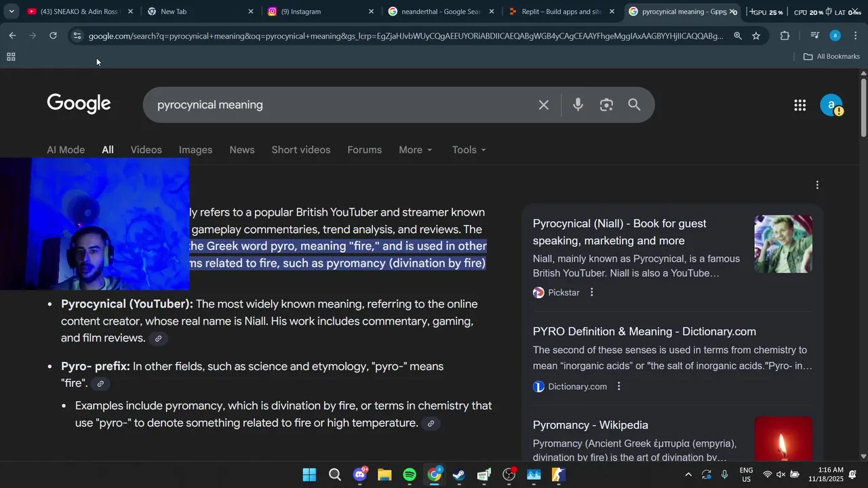This screenshot has width=868, height=488.
Task: Open Chrome extensions puzzle icon
Action: pos(785,36)
